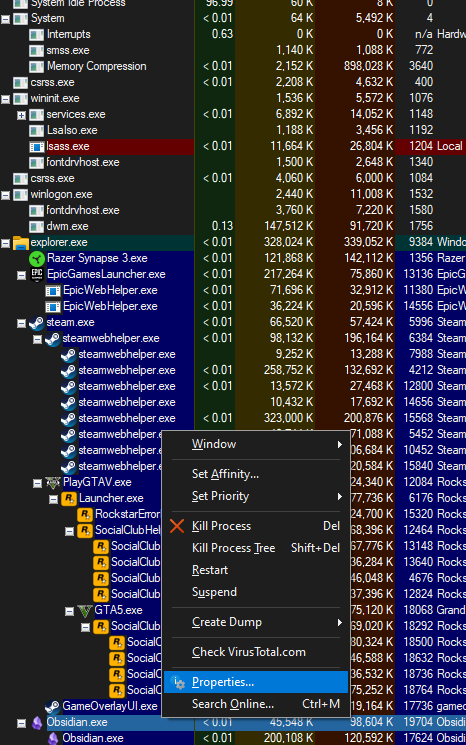Click explorer.exe PID value 9384

[x=421, y=242]
